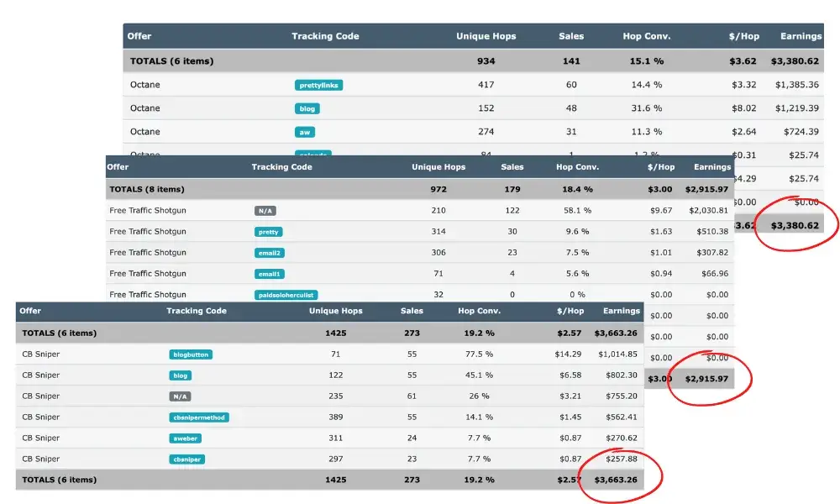The width and height of the screenshot is (840, 504).
Task: Click the blog badge in the Octane table
Action: [306, 108]
